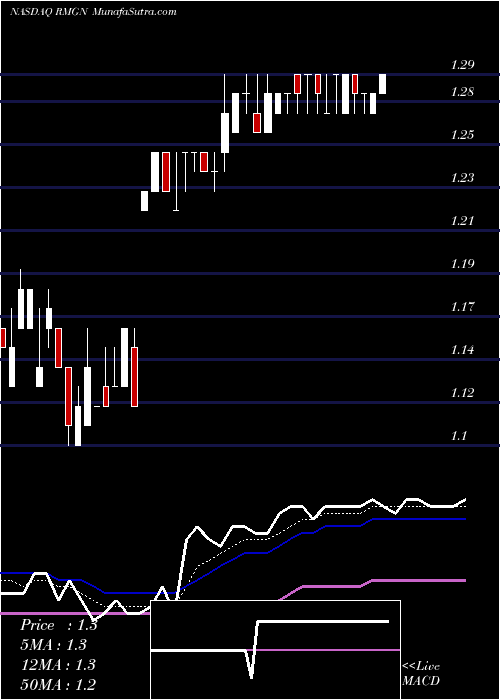
Task: Select the 1.25 price axis label
Action: [462, 135]
